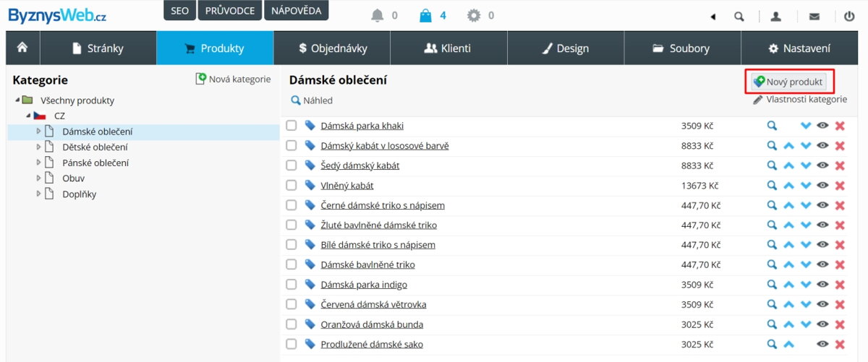Image resolution: width=868 pixels, height=362 pixels.
Task: Open the shopping bag orders indicator
Action: [425, 15]
